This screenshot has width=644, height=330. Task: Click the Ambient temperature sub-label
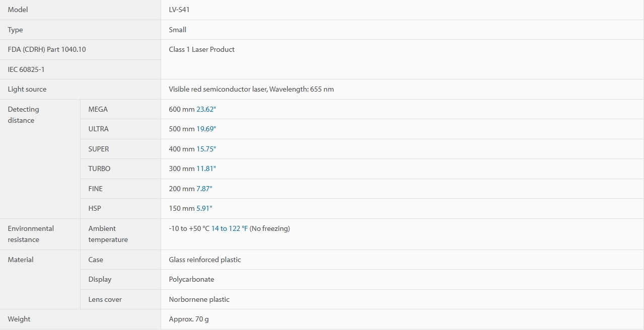108,234
